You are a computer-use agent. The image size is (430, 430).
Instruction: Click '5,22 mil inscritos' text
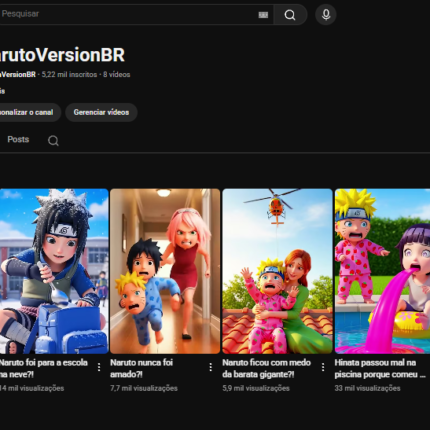tap(69, 74)
